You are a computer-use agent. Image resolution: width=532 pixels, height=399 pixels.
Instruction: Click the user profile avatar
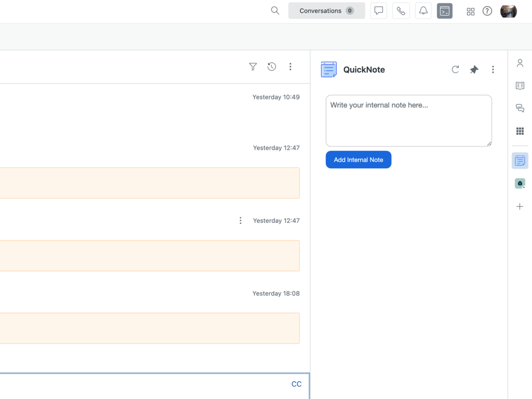click(x=508, y=11)
